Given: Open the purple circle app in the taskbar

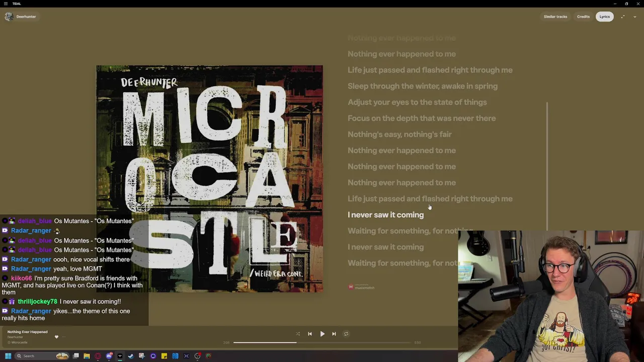Looking at the screenshot, I should coord(153,356).
